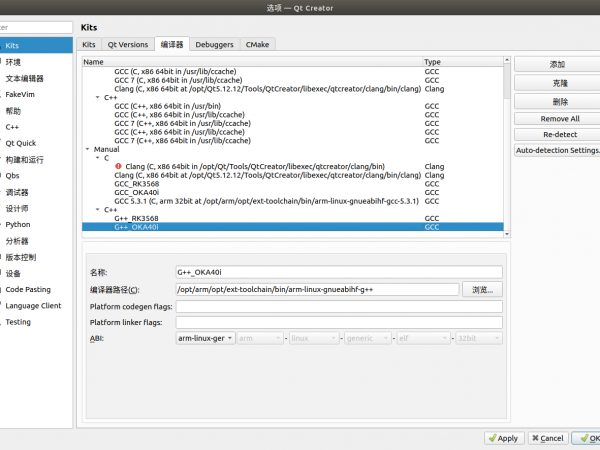Click the Apply button
Viewport: 600px width, 450px height.
(x=502, y=438)
